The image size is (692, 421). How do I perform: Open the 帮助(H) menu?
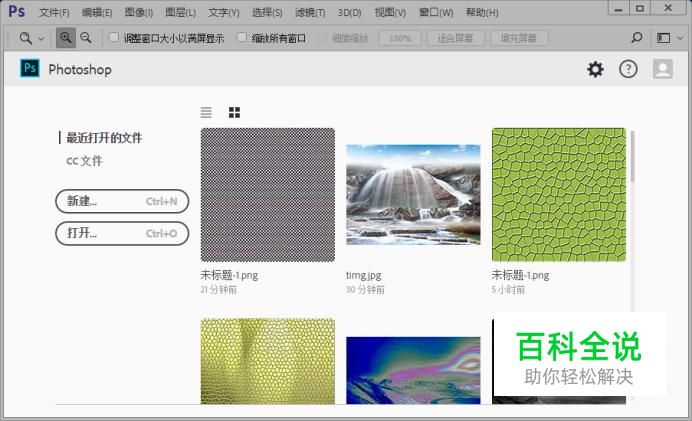pyautogui.click(x=482, y=12)
